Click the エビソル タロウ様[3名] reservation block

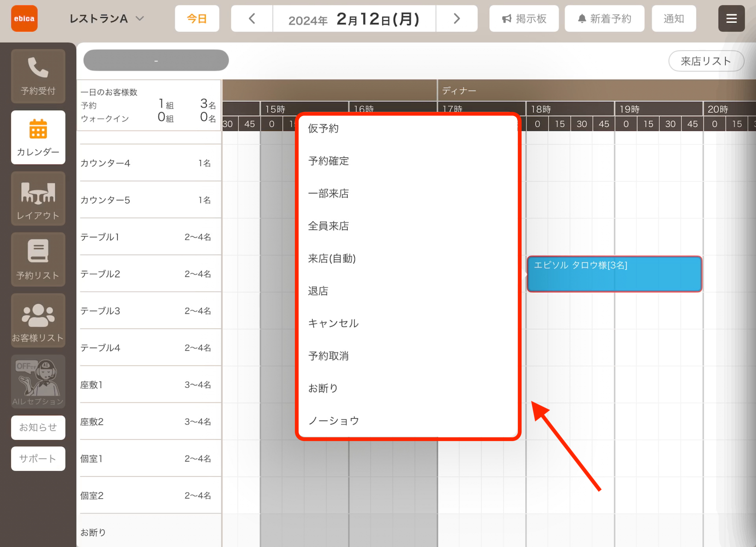click(614, 274)
